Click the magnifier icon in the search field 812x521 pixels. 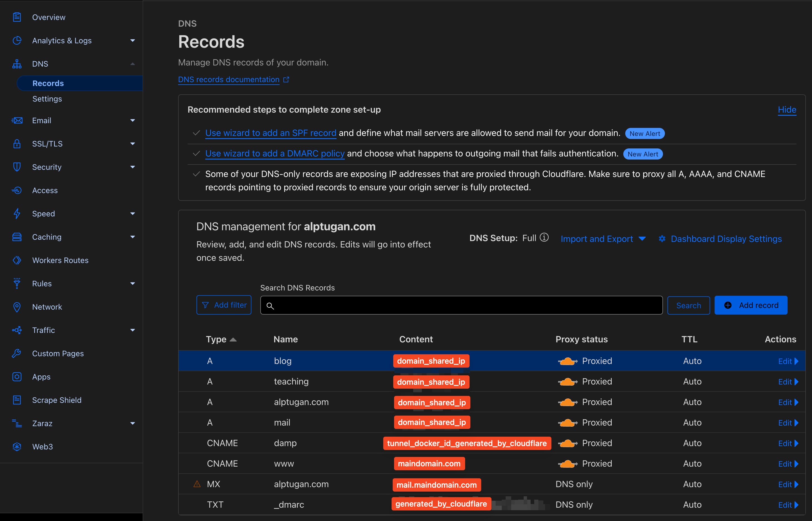[x=270, y=306]
